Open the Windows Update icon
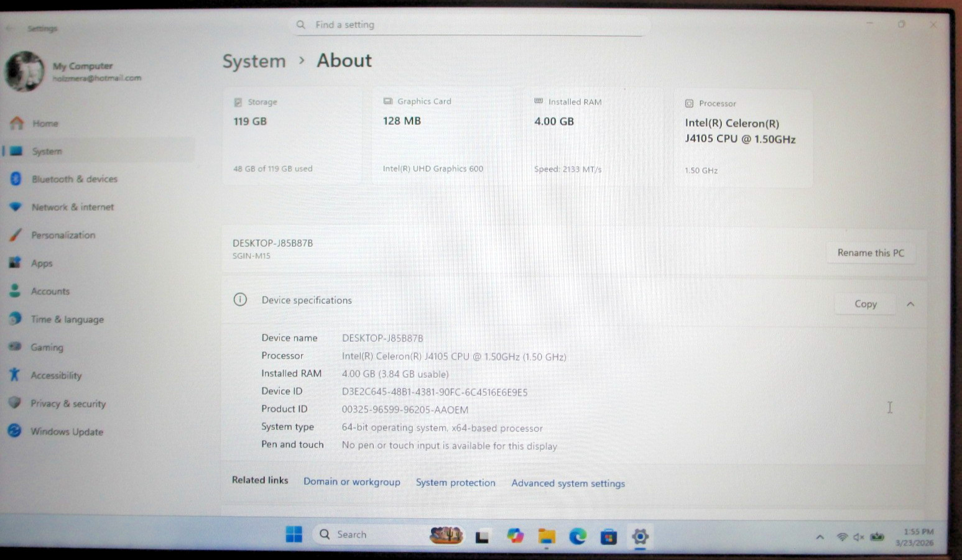Viewport: 962px width, 560px height. [x=14, y=430]
